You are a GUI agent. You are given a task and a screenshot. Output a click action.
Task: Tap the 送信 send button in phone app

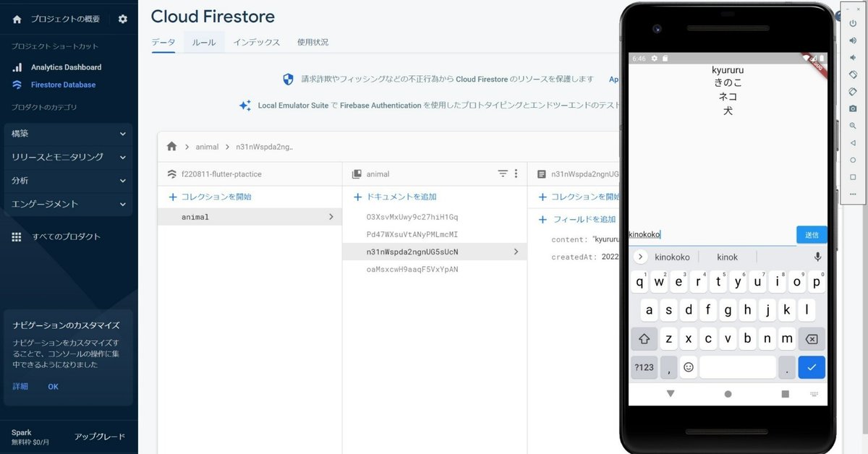click(x=812, y=234)
